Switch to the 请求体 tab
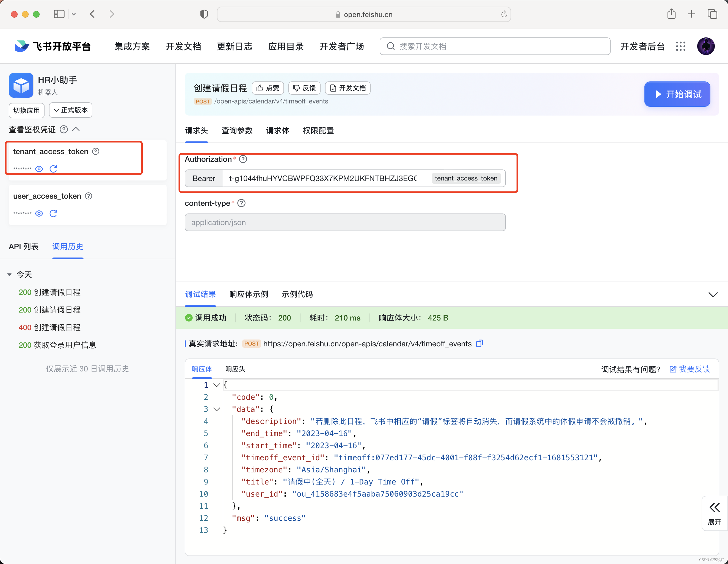 point(277,130)
